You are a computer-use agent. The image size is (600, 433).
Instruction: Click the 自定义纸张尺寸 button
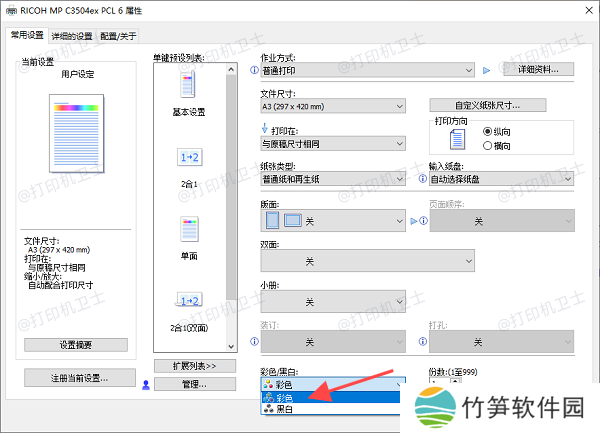pos(487,105)
